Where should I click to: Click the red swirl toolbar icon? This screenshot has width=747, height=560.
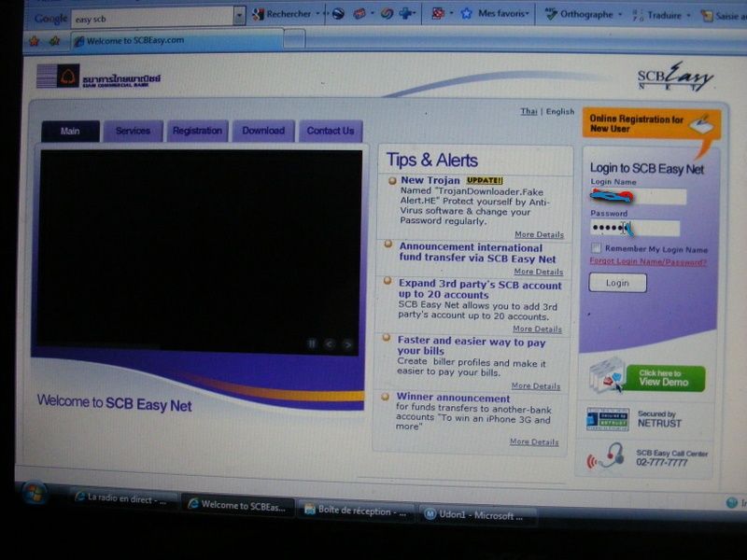pyautogui.click(x=387, y=14)
